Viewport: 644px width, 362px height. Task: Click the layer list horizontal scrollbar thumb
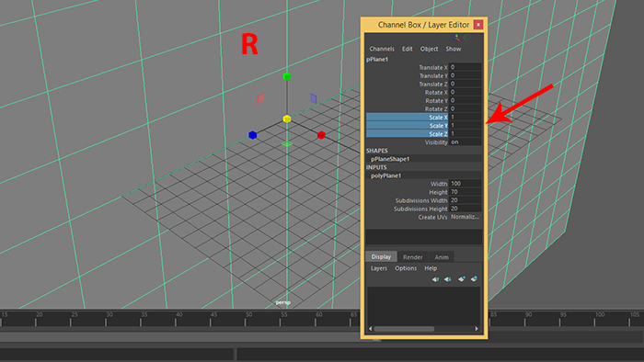tap(404, 329)
